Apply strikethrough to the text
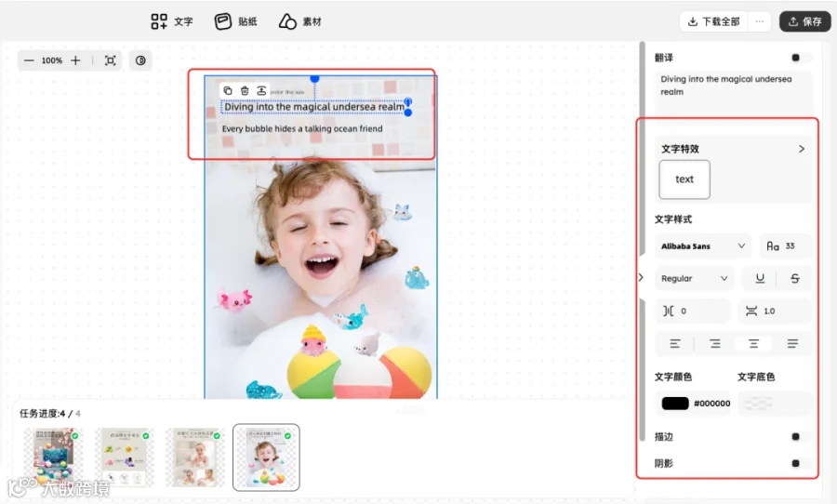This screenshot has height=504, width=837. (x=795, y=278)
